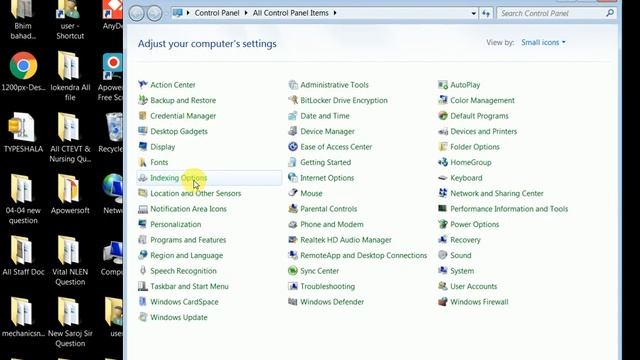Open Programs and Features link
This screenshot has height=360, width=640.
tap(188, 240)
